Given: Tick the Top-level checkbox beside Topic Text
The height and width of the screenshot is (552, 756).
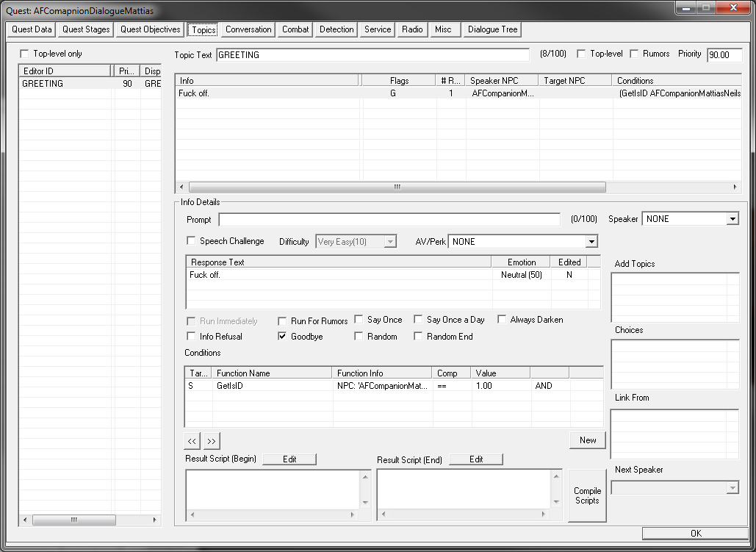Looking at the screenshot, I should pos(581,54).
